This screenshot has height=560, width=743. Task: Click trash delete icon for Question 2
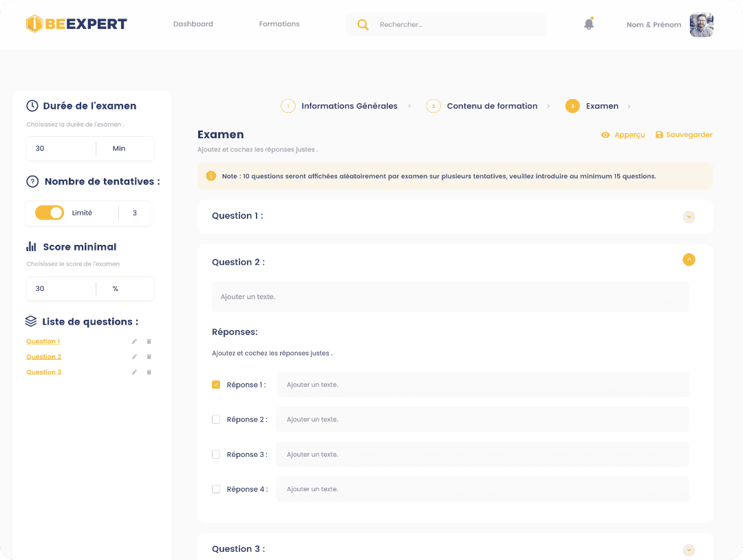click(x=149, y=356)
